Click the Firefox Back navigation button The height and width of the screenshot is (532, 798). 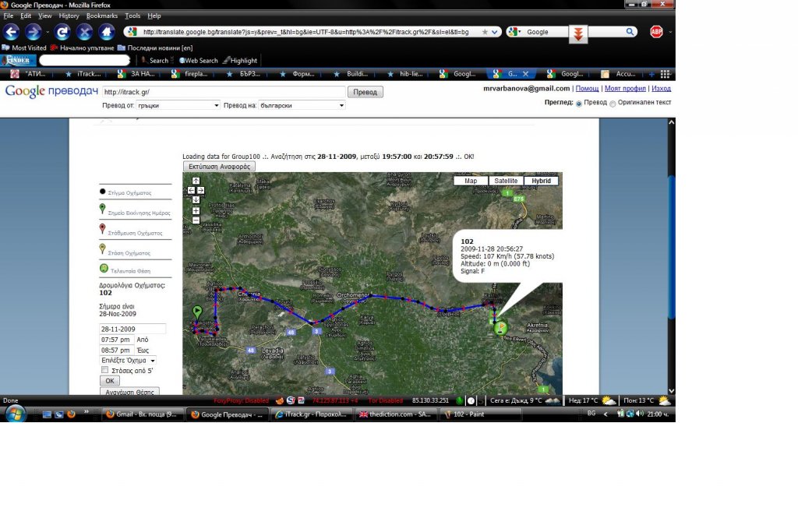coord(11,32)
